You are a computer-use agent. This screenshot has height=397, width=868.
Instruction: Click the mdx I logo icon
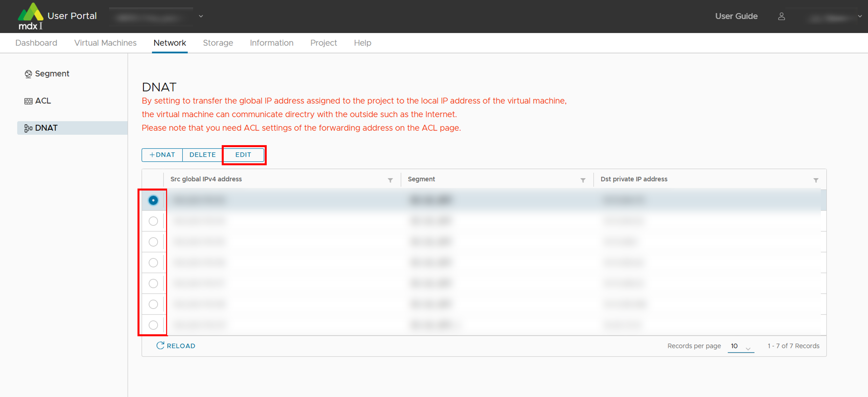pos(30,16)
